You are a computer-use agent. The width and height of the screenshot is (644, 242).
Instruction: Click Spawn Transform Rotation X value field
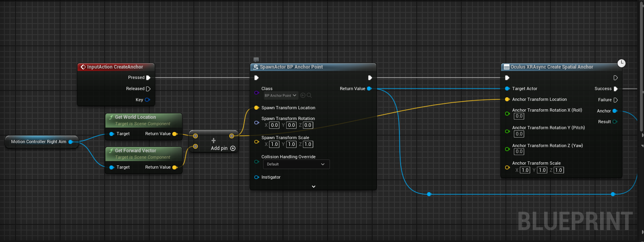tap(274, 125)
